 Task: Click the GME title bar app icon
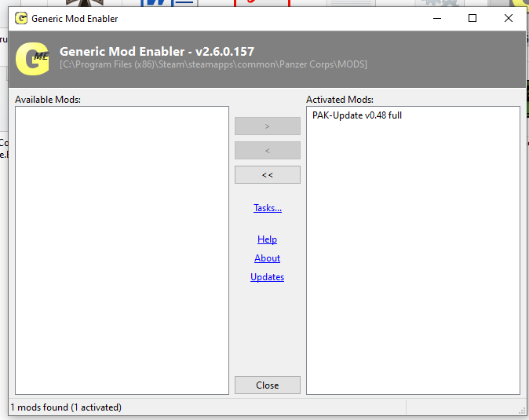click(x=21, y=18)
